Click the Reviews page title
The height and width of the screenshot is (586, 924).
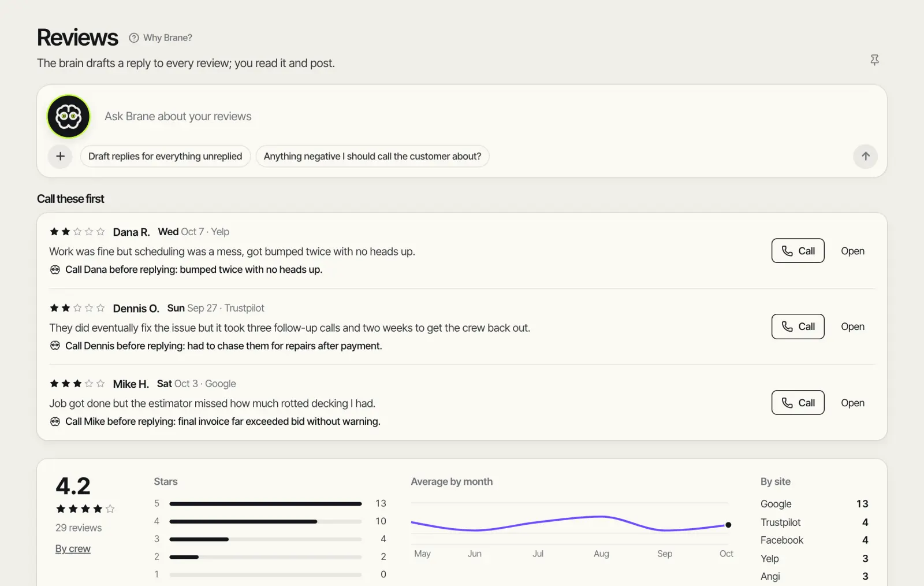pos(77,38)
